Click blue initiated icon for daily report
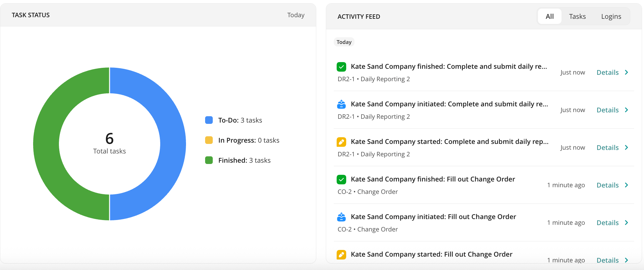644x270 pixels. pos(341,104)
